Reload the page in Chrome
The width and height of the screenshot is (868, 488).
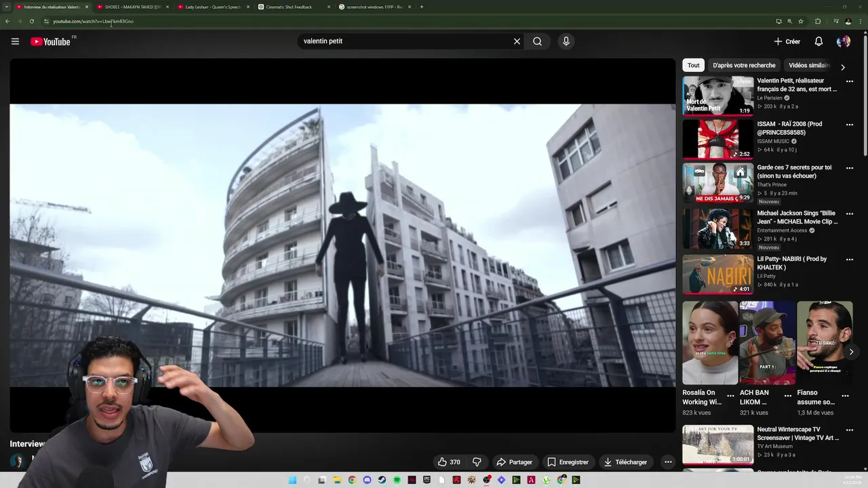coord(31,21)
